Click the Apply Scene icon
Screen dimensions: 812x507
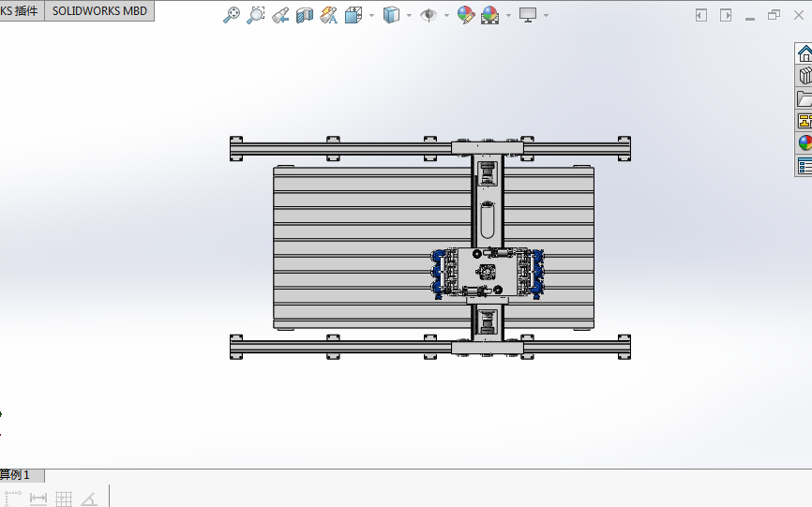coord(489,15)
